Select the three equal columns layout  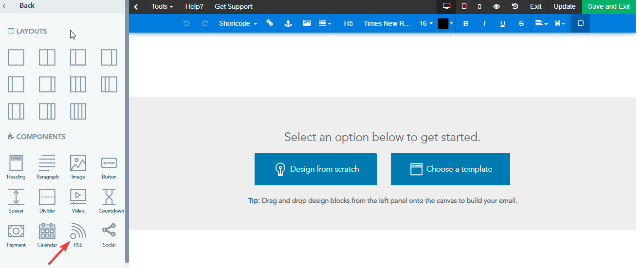coord(78,84)
